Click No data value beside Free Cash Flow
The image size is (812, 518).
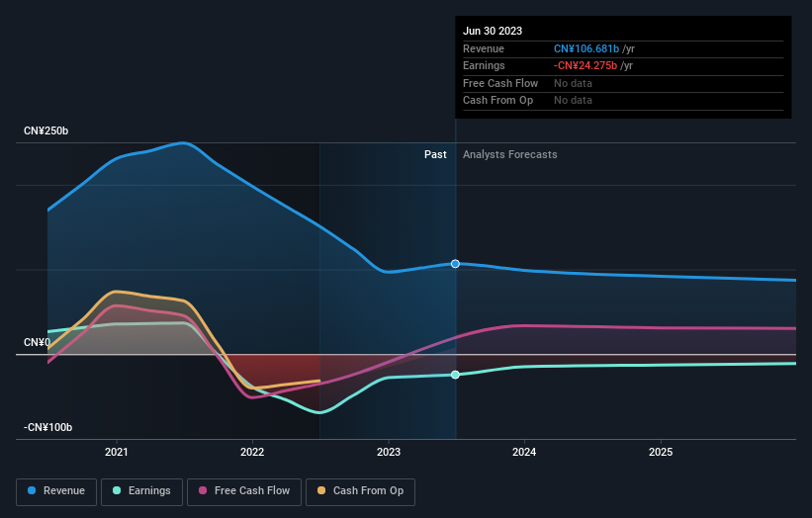click(573, 83)
